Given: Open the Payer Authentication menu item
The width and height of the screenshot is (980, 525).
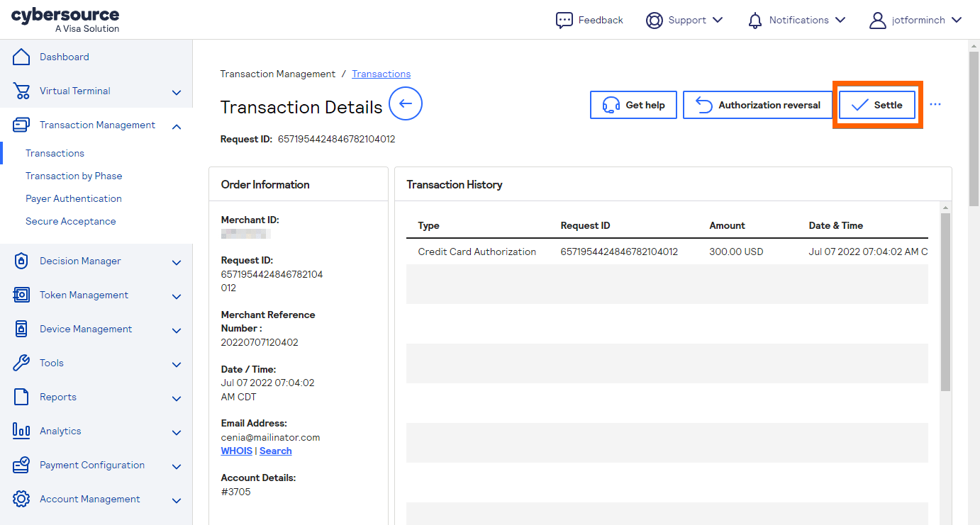Looking at the screenshot, I should [74, 198].
